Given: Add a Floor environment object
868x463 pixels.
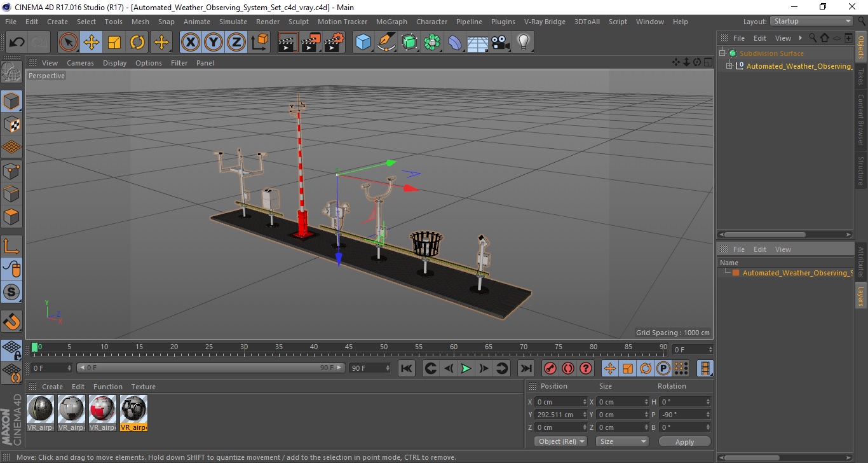Looking at the screenshot, I should (478, 43).
